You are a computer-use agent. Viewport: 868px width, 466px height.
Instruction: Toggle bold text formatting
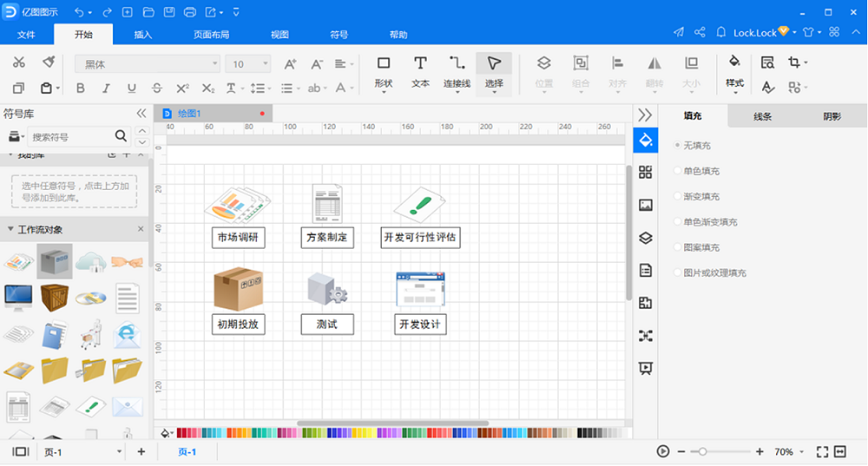(x=80, y=88)
